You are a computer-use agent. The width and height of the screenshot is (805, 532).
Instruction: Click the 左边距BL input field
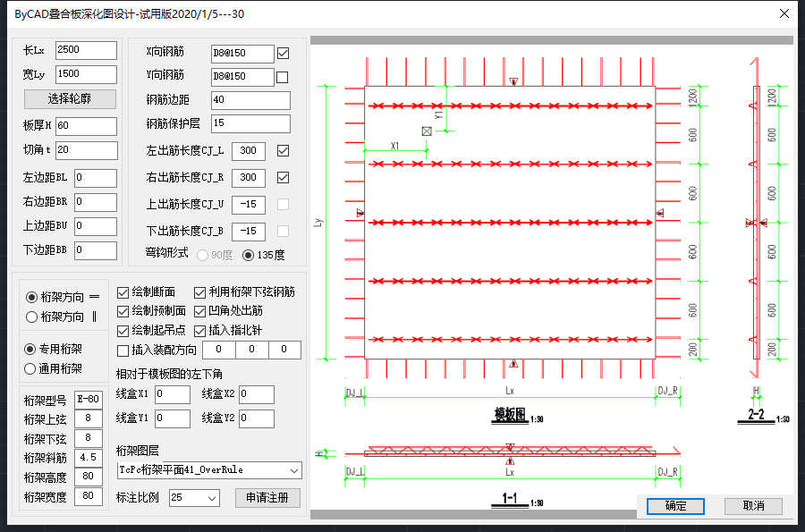click(96, 178)
